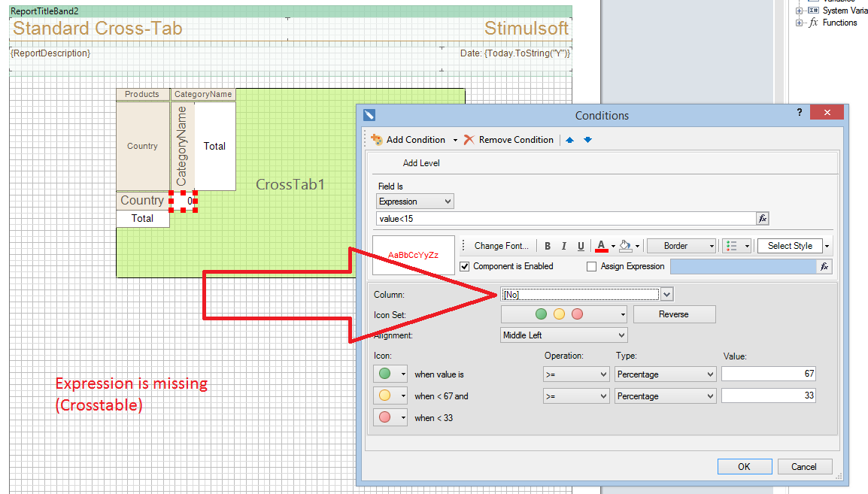Select the CategoryName header cell in CrossTab

pos(203,94)
